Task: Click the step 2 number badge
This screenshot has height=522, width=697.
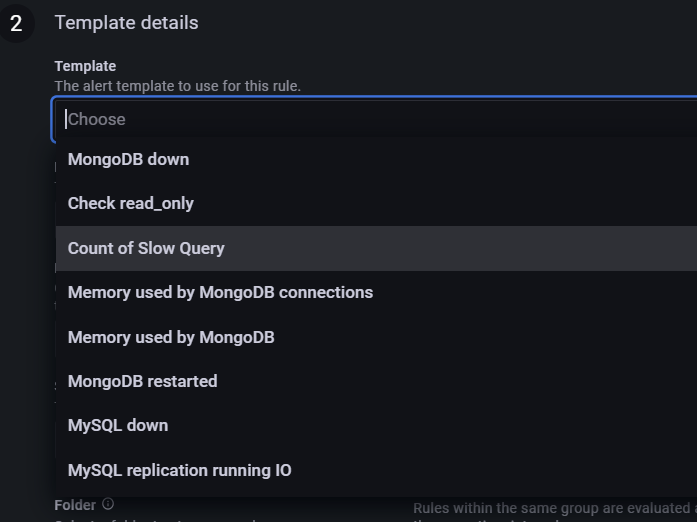Action: tap(16, 23)
